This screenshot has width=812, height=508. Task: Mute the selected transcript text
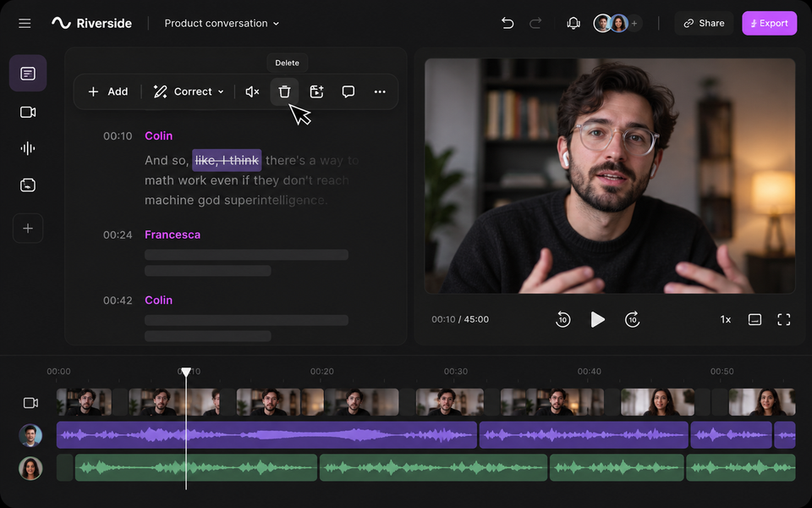[252, 91]
